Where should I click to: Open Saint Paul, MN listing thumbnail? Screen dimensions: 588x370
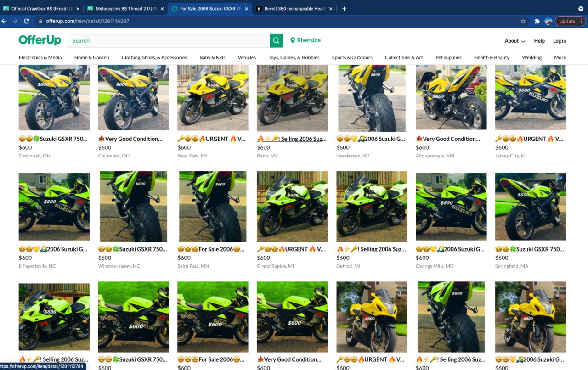pos(213,207)
